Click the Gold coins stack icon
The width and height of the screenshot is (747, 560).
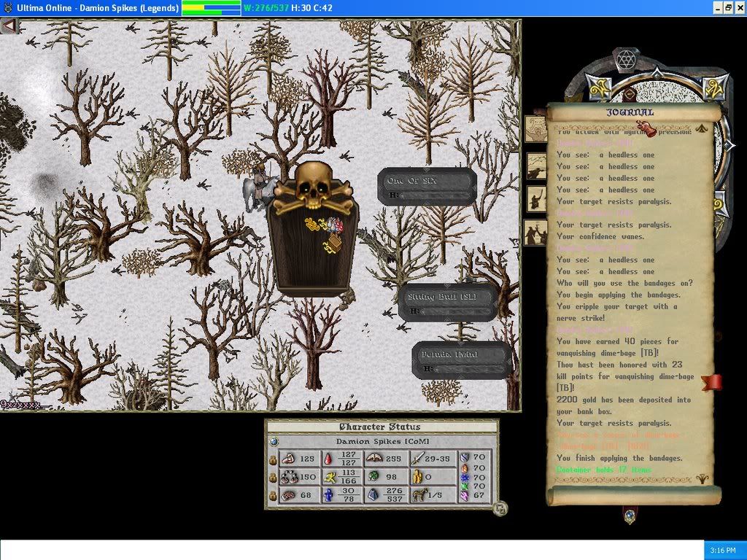(417, 477)
